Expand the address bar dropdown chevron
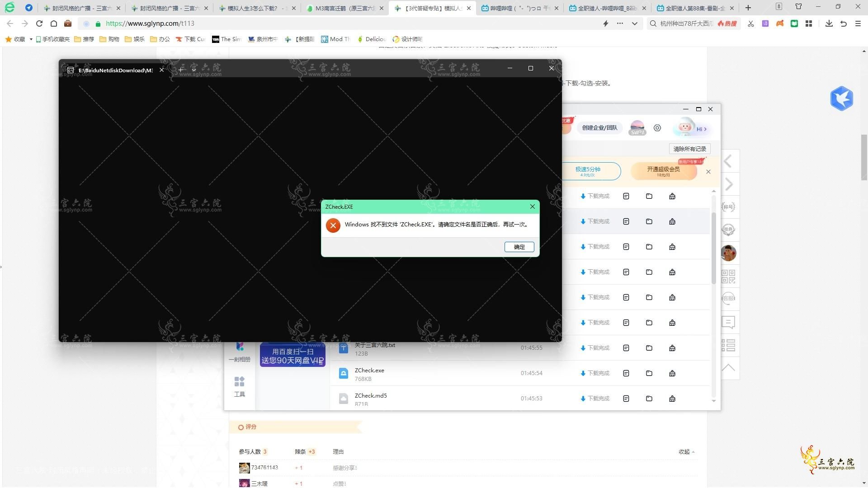Screen dimensions: 868x488 (x=635, y=23)
